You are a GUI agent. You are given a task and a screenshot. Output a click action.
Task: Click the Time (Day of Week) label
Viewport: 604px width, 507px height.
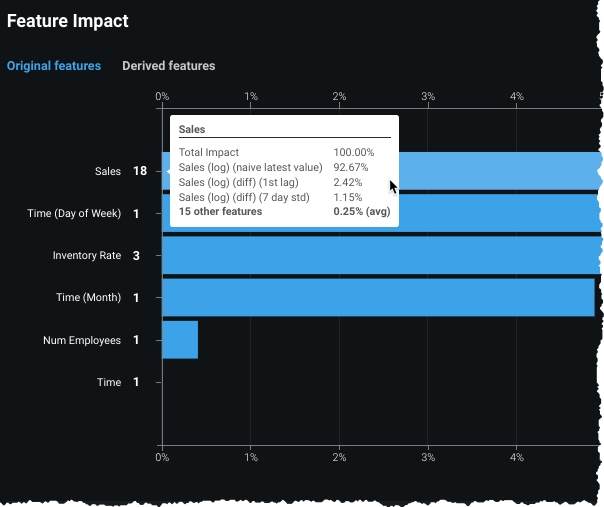click(74, 213)
